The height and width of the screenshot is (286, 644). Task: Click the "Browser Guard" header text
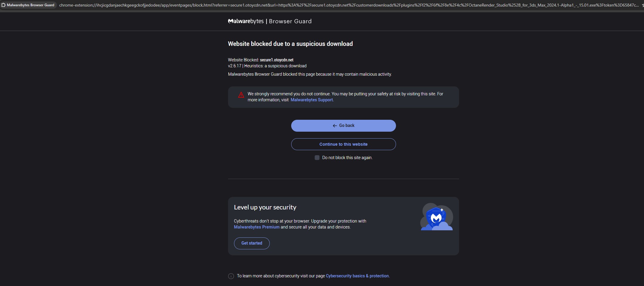coord(290,21)
